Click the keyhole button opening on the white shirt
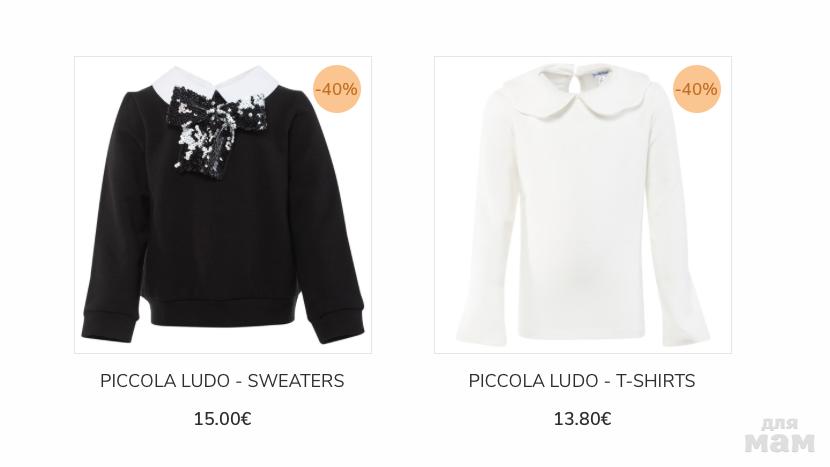Screen dimensions: 830x467 [x=576, y=84]
